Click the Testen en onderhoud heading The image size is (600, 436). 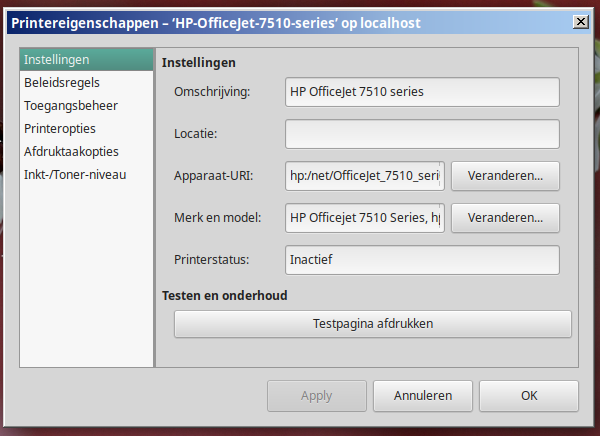(225, 296)
